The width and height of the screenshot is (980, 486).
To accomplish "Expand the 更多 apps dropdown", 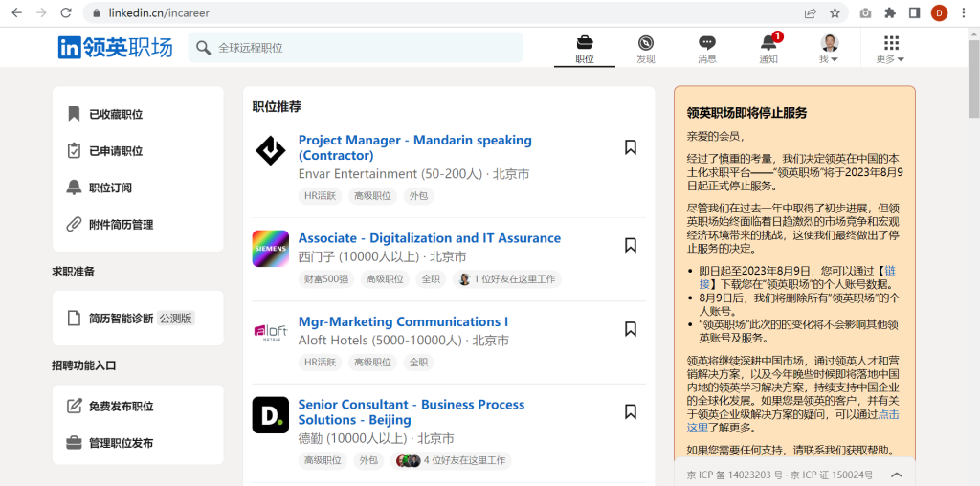I will 891,50.
